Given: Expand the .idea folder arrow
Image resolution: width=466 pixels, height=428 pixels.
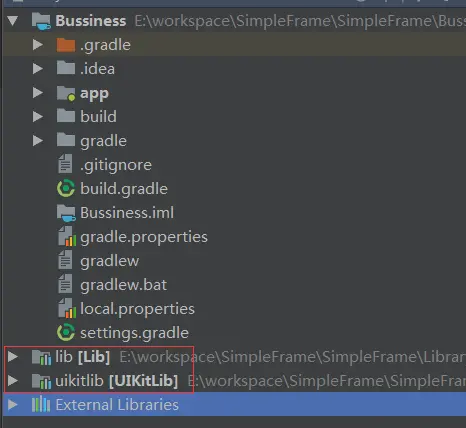Looking at the screenshot, I should click(x=38, y=69).
